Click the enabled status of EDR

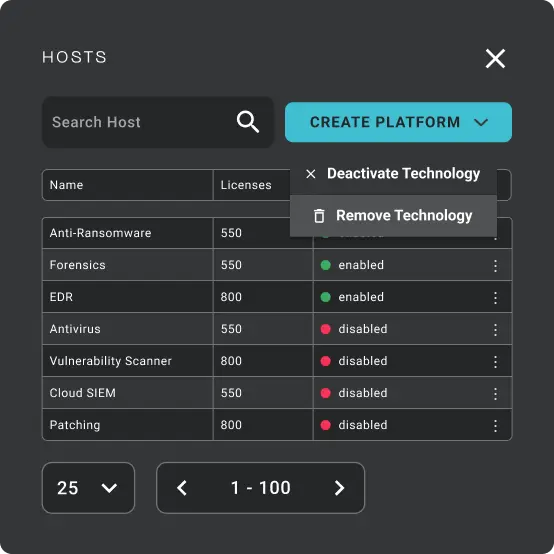coord(352,297)
